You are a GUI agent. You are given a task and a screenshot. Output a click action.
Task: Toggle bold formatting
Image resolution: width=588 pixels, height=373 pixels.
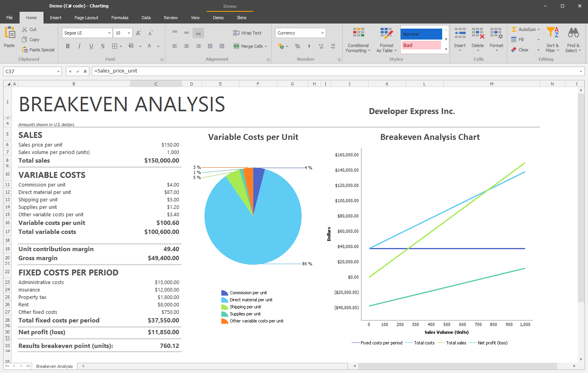pyautogui.click(x=67, y=46)
